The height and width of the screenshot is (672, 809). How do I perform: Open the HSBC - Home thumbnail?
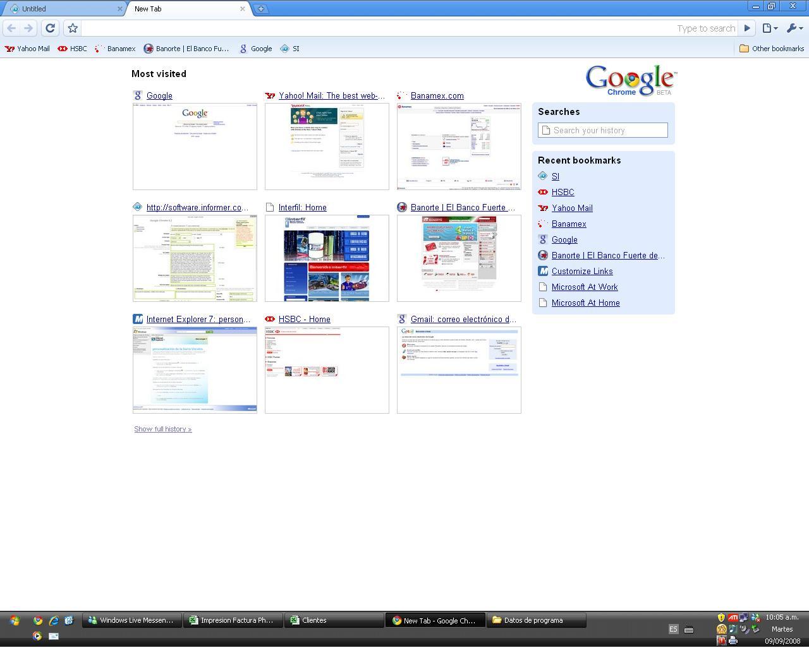327,370
